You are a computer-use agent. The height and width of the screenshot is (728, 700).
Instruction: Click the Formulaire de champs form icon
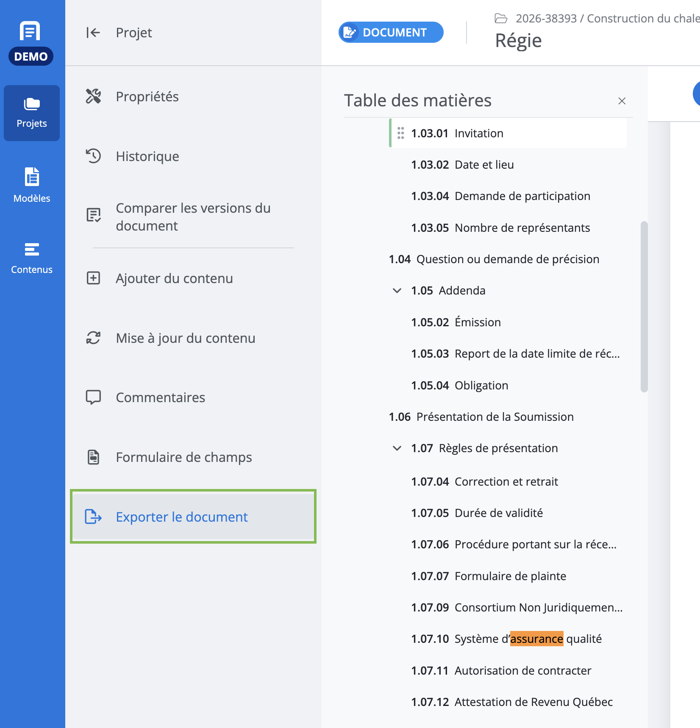point(93,457)
